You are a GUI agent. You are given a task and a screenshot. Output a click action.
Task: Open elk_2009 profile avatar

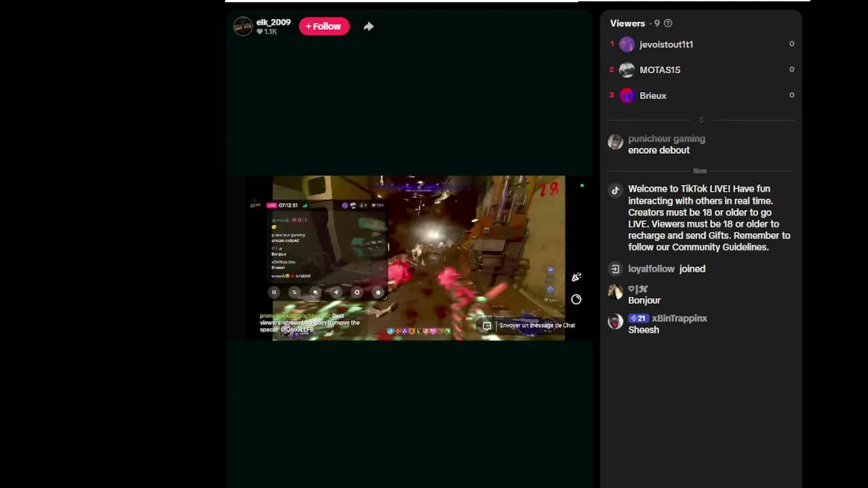(243, 26)
